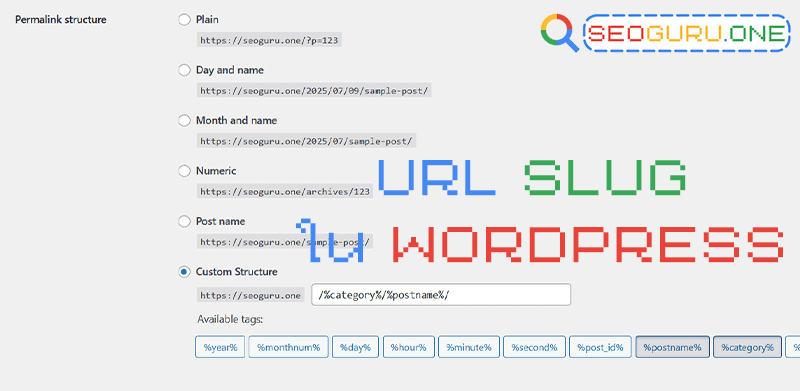Click the archives/123 example URL
800x391 pixels.
coord(285,191)
